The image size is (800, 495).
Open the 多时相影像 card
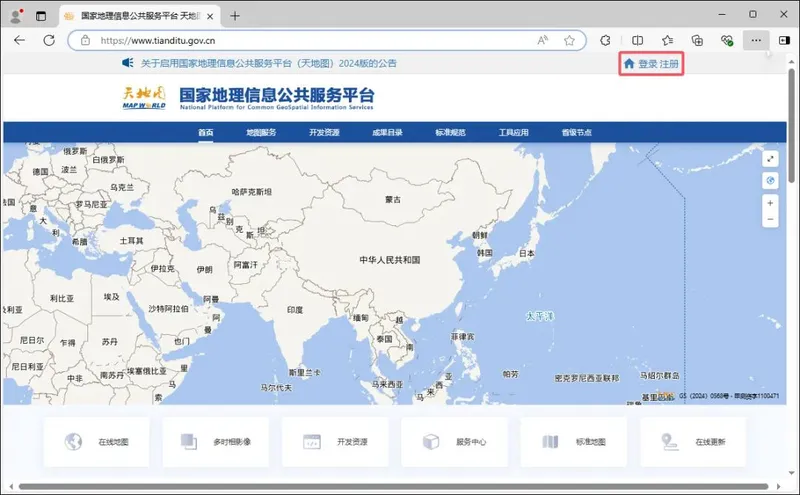[216, 442]
